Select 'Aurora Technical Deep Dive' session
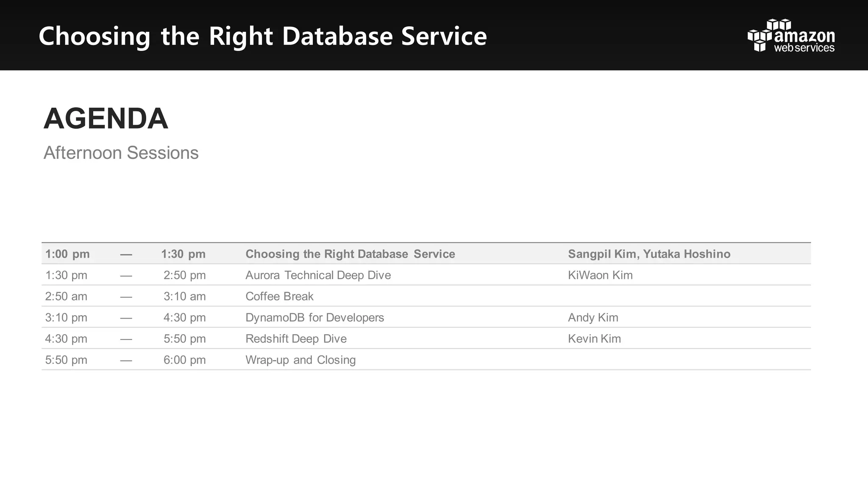Viewport: 868px width, 488px height. (x=318, y=275)
